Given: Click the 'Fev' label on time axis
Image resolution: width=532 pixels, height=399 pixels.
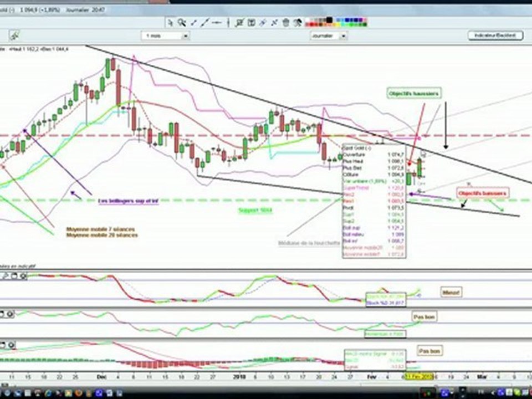Looking at the screenshot, I should (x=372, y=377).
